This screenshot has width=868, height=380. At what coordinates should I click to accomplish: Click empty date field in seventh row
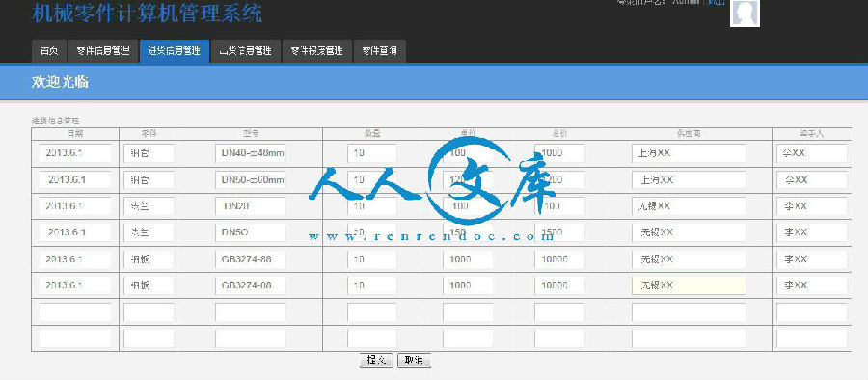tap(74, 312)
